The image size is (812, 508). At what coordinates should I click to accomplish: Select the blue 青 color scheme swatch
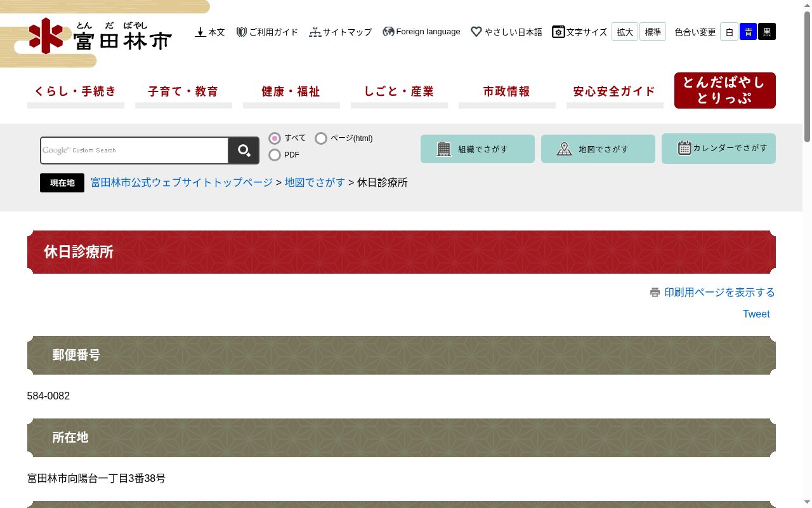click(x=748, y=32)
